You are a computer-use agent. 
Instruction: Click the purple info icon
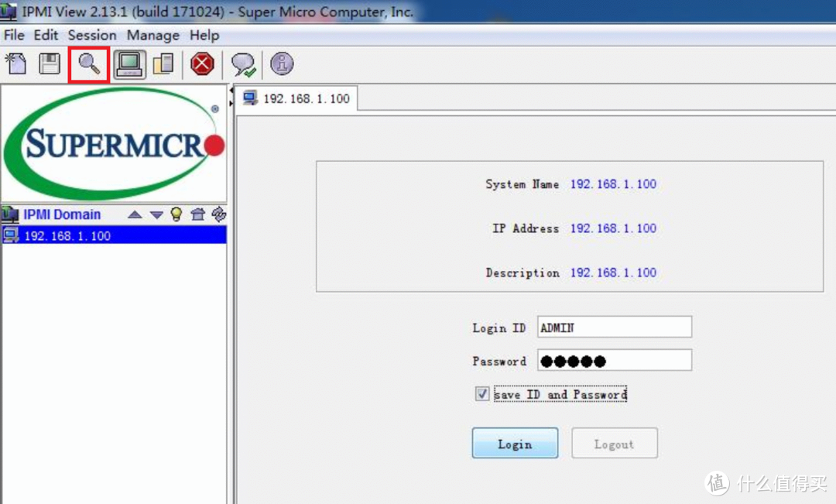[282, 63]
